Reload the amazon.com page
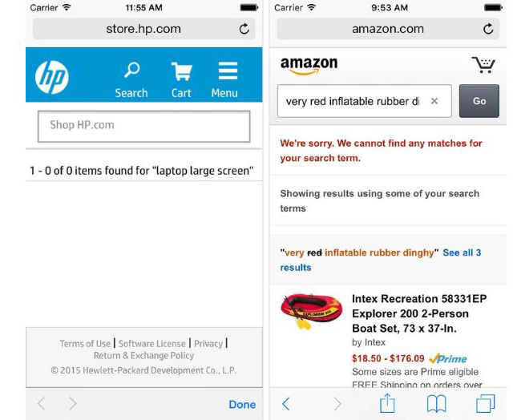The image size is (513, 420). coord(489,29)
